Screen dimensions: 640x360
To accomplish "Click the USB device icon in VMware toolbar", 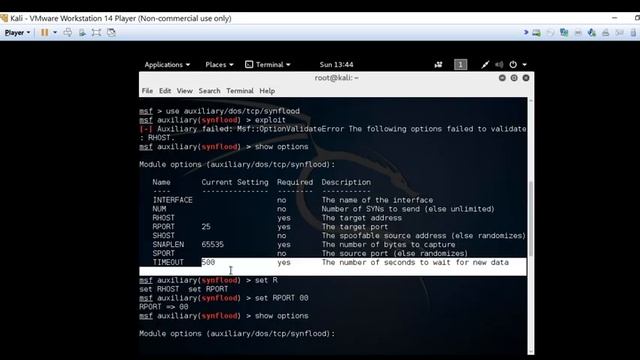I will (591, 33).
